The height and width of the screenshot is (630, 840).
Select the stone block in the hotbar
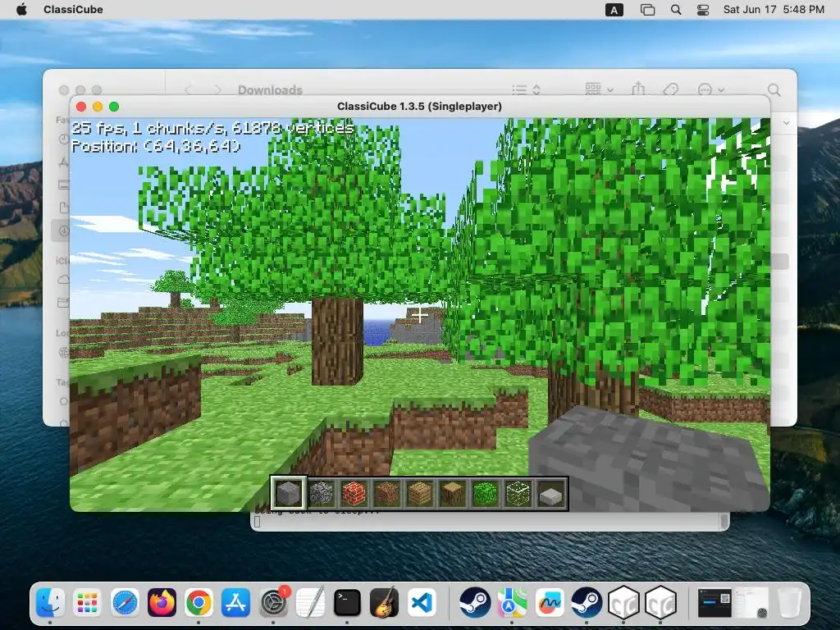(288, 493)
